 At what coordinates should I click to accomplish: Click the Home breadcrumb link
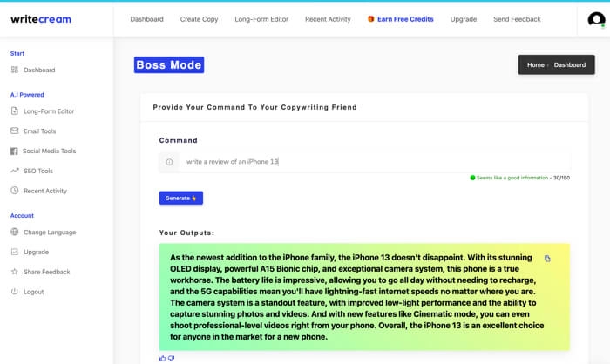coord(535,65)
